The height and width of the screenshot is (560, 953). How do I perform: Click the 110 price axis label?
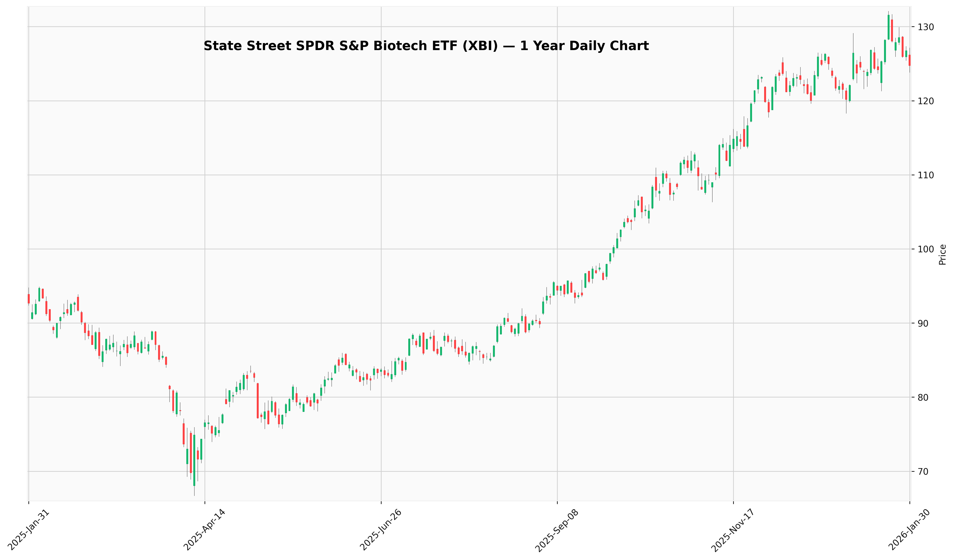[926, 175]
